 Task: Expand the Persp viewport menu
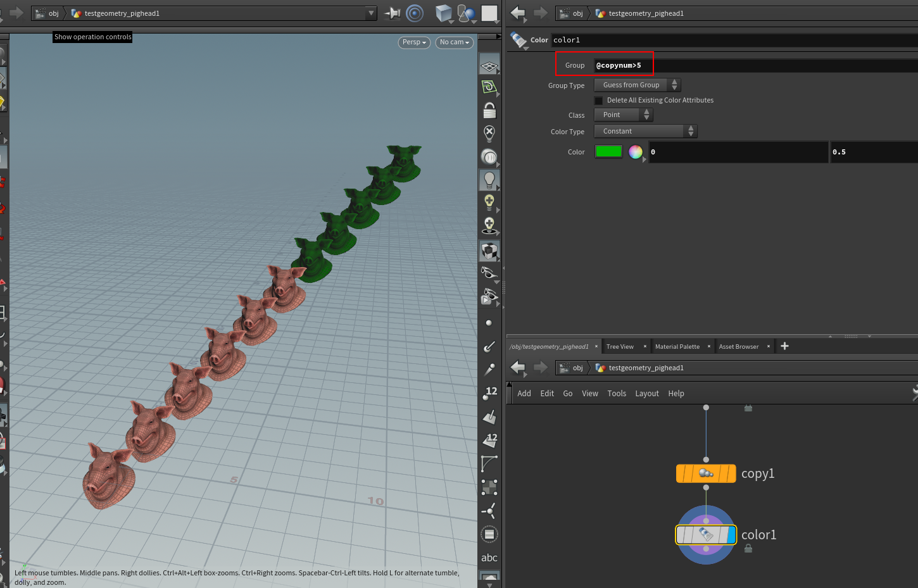(x=414, y=42)
